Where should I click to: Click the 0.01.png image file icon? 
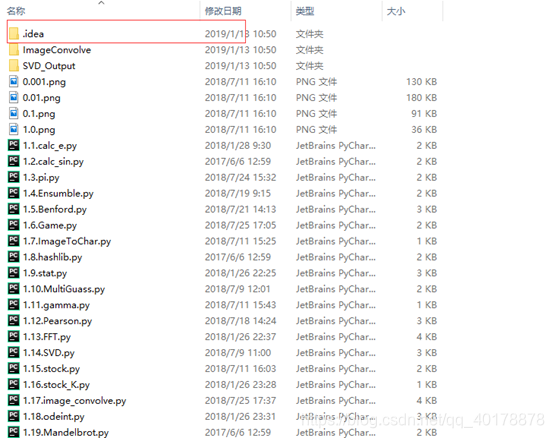coord(13,97)
